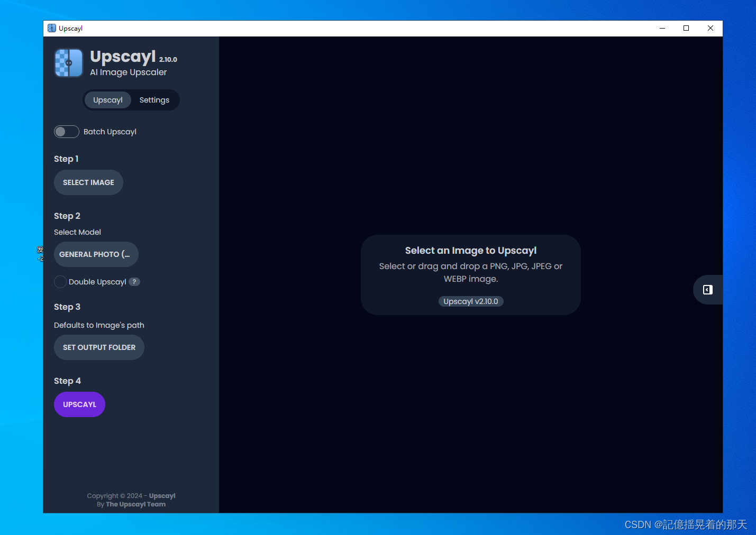Click the Upscayl v2.10.0 version badge
Image resolution: width=756 pixels, height=535 pixels.
[x=471, y=301]
